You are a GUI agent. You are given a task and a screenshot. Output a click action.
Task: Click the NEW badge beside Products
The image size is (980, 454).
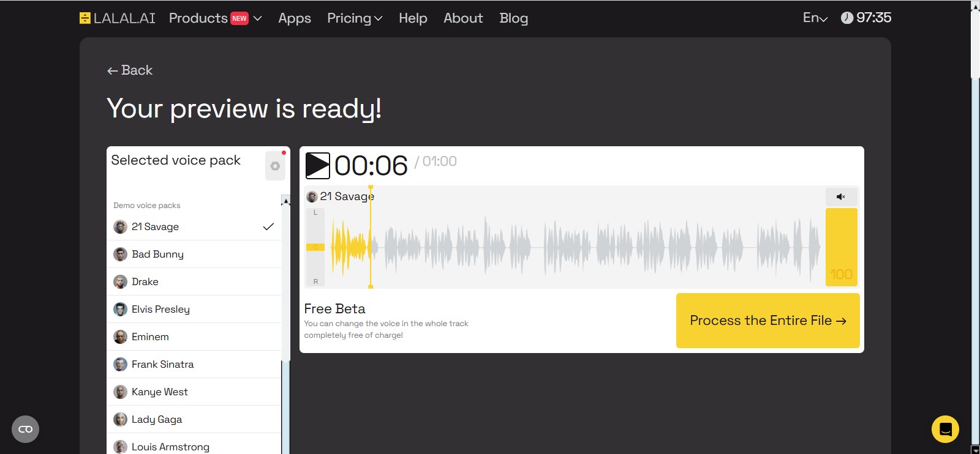click(x=239, y=18)
